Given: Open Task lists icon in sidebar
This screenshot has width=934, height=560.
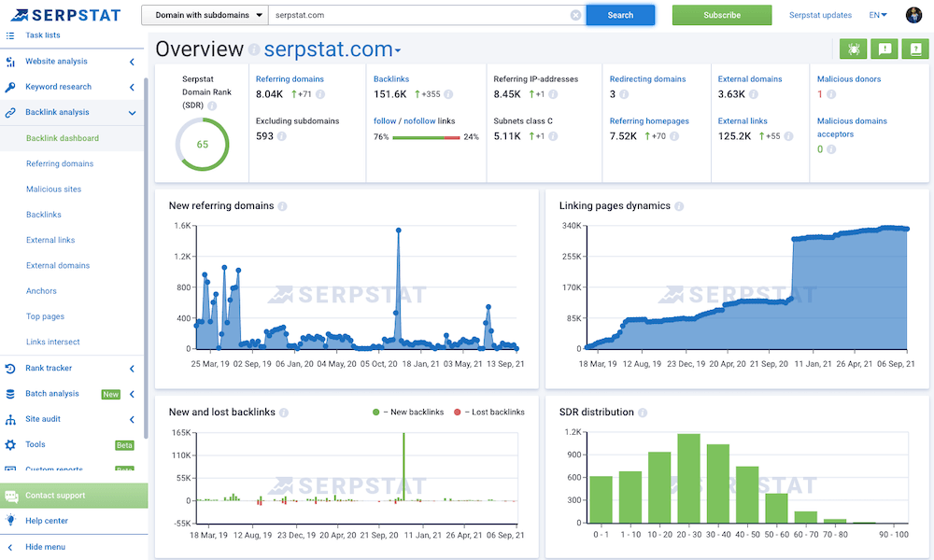Looking at the screenshot, I should click(x=10, y=35).
